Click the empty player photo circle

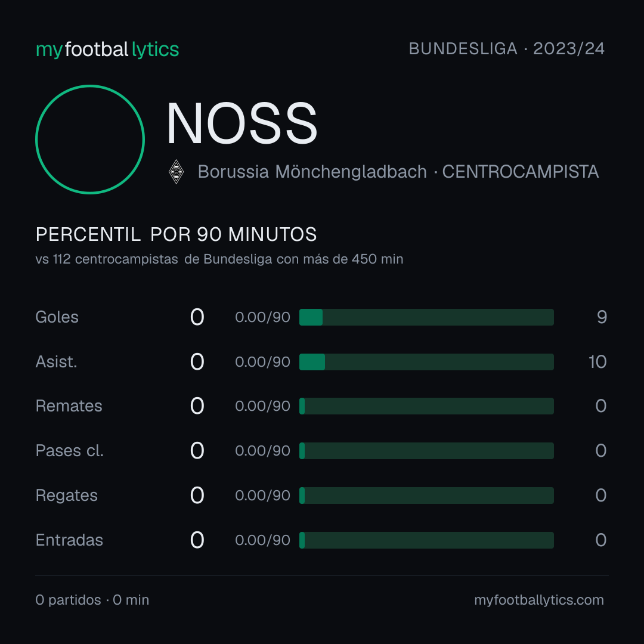coord(90,139)
